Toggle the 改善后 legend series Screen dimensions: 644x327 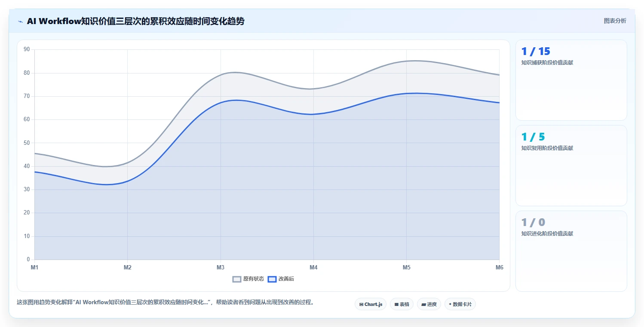[281, 279]
